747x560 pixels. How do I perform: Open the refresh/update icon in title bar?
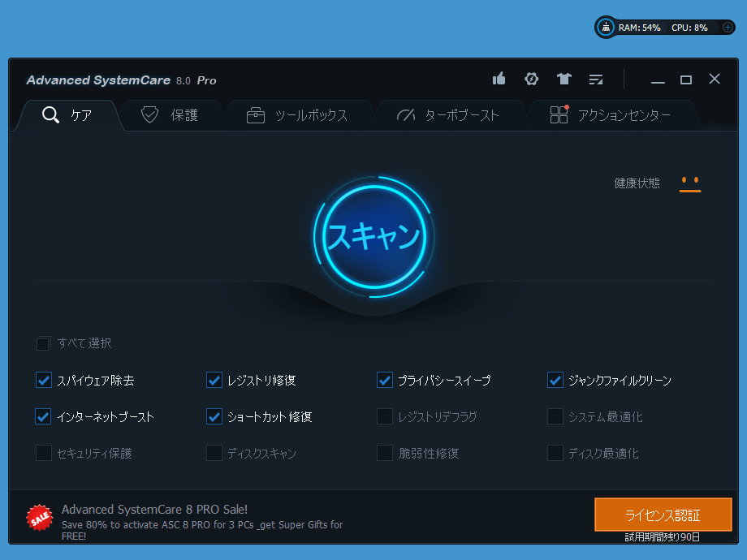tap(531, 79)
